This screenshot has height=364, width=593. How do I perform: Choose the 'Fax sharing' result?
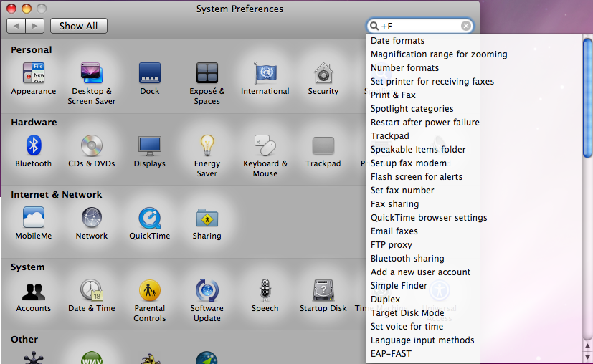coord(395,203)
